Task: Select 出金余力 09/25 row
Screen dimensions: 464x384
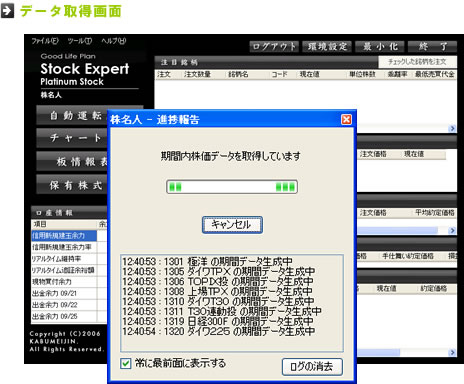Action: click(64, 316)
